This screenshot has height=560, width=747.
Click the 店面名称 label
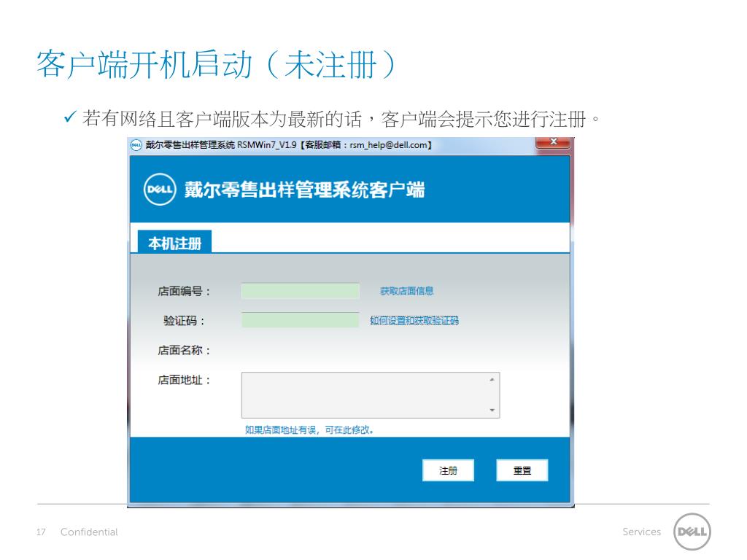tap(185, 351)
